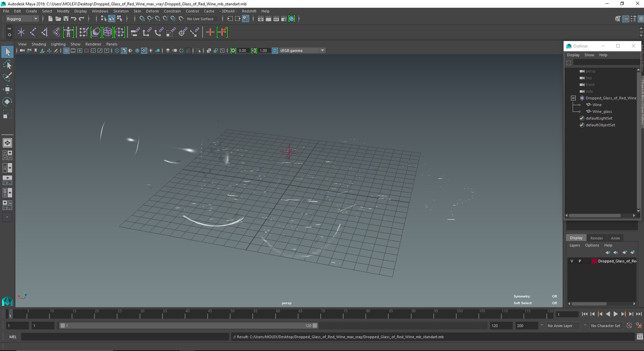Open the HumanIK character shelf icon
This screenshot has width=644, height=351.
[68, 32]
